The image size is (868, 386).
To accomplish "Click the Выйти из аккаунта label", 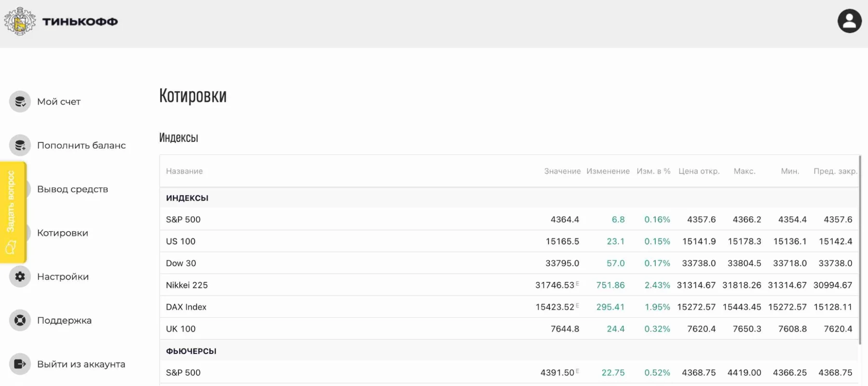I will click(x=81, y=364).
